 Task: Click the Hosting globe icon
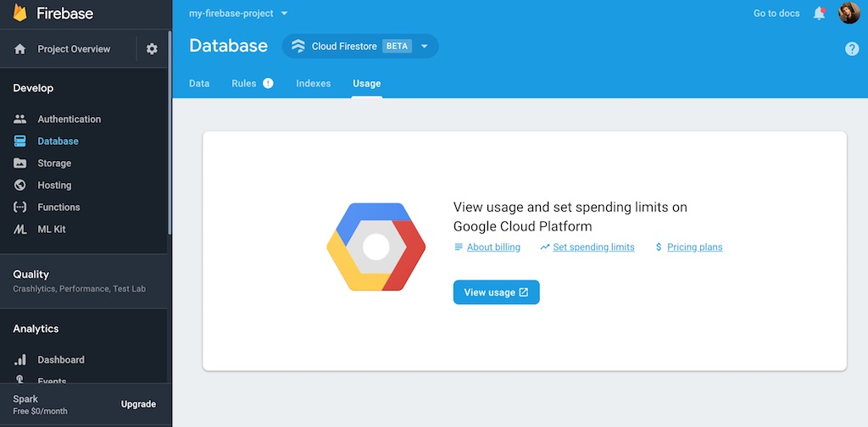click(x=20, y=186)
